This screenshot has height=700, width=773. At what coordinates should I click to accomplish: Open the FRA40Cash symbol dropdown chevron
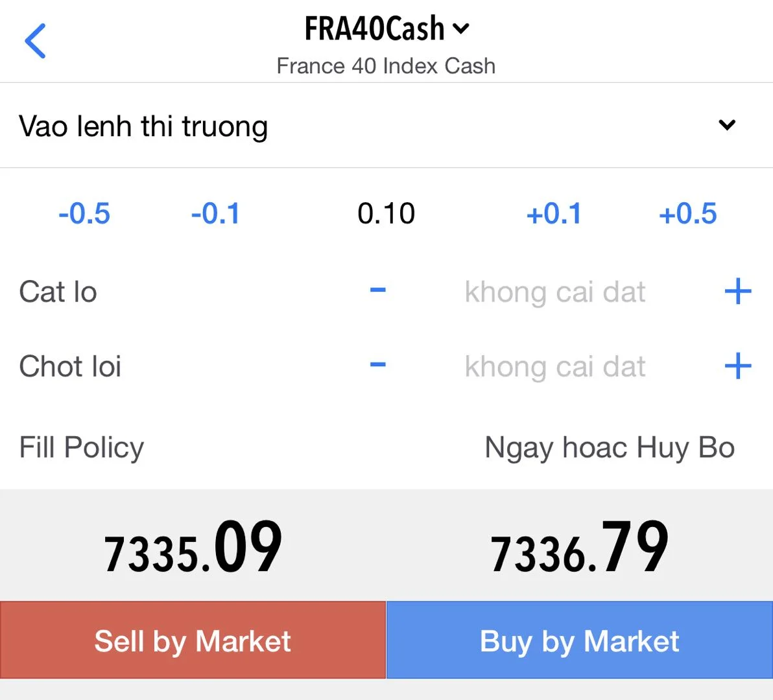click(x=461, y=29)
